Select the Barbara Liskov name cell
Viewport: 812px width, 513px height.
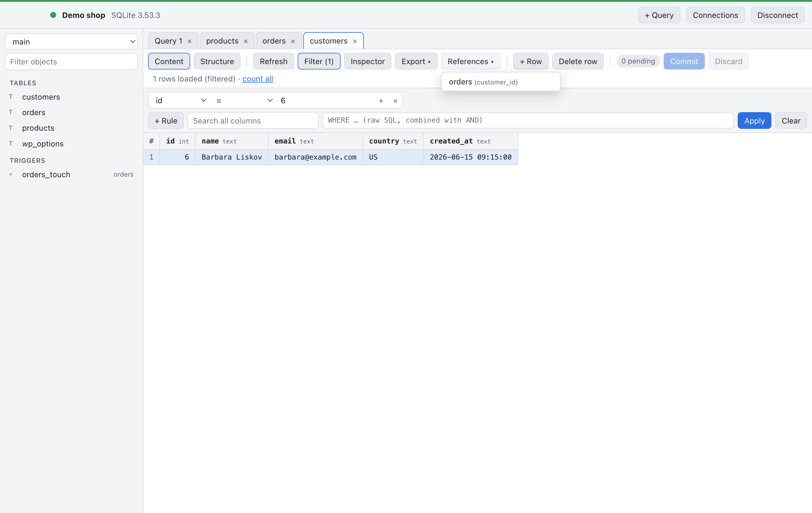[x=232, y=157]
